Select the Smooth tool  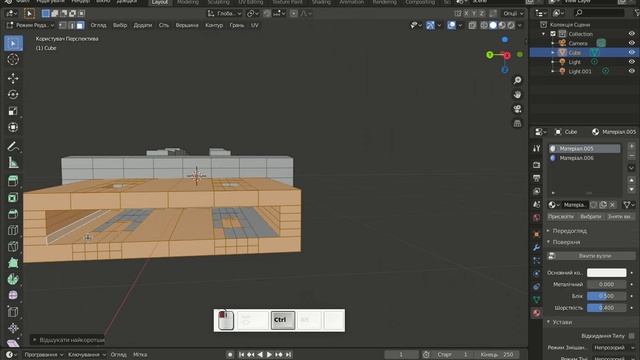pos(13,296)
